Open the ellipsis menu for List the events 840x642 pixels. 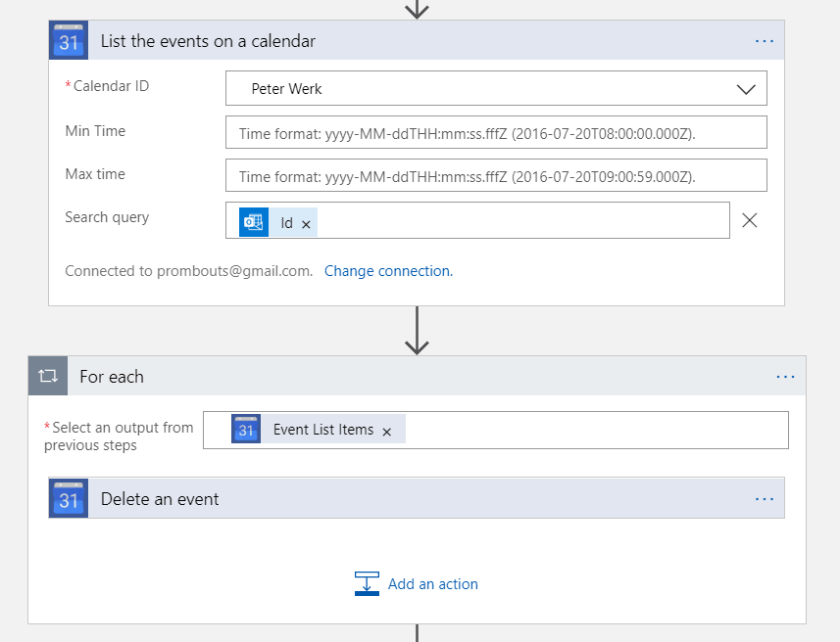point(764,41)
